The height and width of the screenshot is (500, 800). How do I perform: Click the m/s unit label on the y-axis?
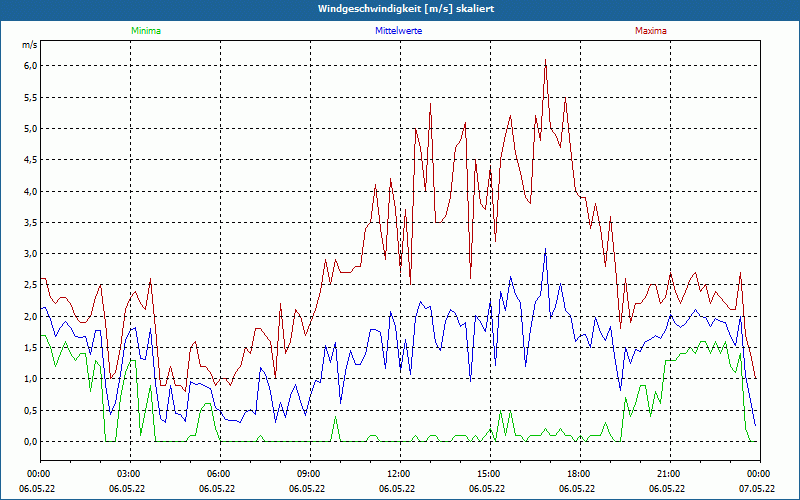point(30,45)
